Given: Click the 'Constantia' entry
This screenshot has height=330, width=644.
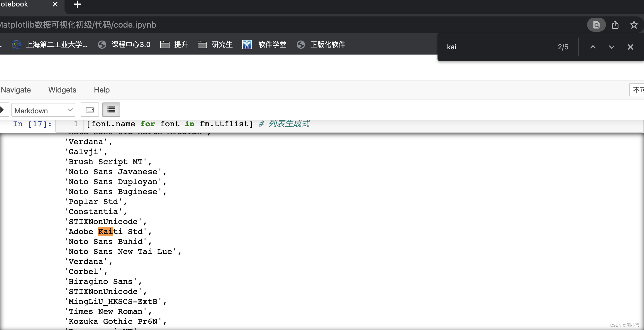Looking at the screenshot, I should coord(96,212).
